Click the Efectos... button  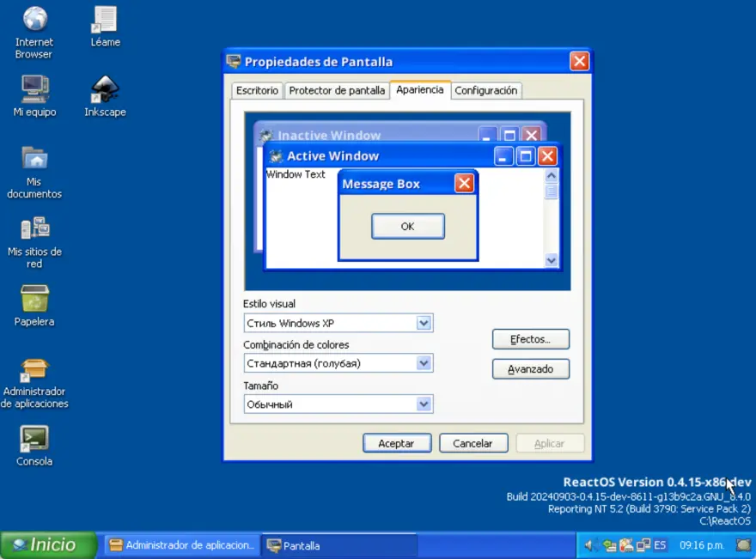point(531,339)
